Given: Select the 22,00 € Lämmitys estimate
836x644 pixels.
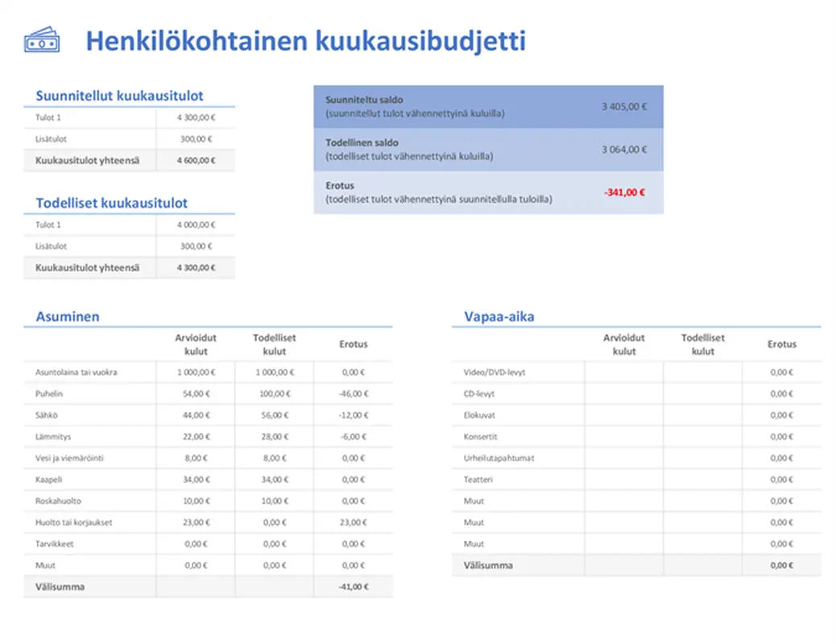Looking at the screenshot, I should [197, 436].
